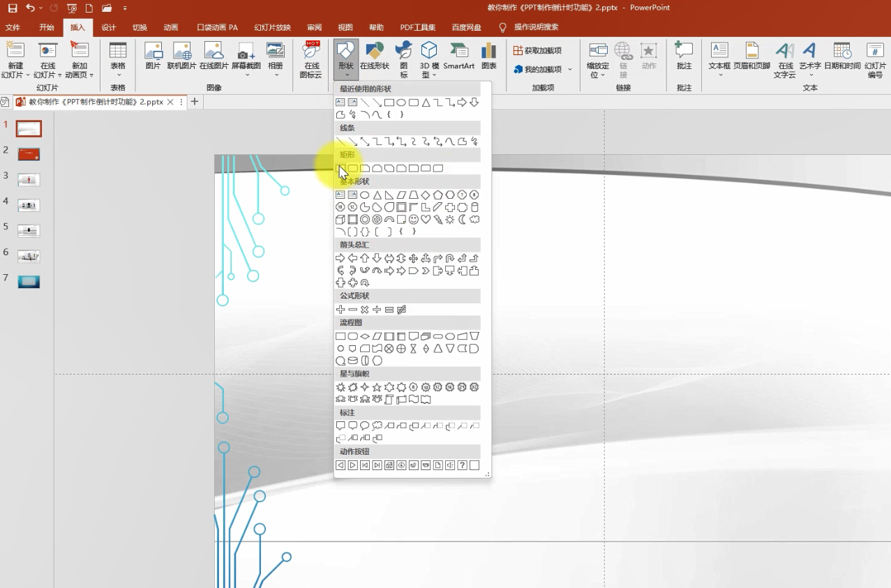Open 在线文字云 online word cloud
891x588 pixels.
(x=785, y=59)
